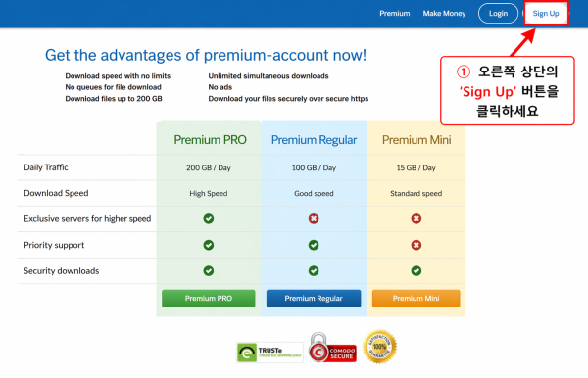Choose the orange Premium Mini button
Viewport: 588px width, 378px height.
pyautogui.click(x=416, y=299)
